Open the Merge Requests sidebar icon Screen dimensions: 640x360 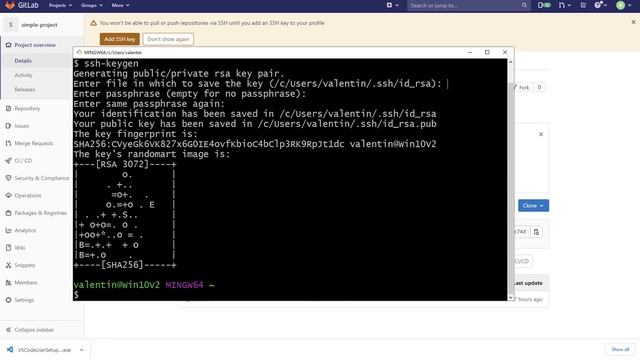click(x=8, y=143)
